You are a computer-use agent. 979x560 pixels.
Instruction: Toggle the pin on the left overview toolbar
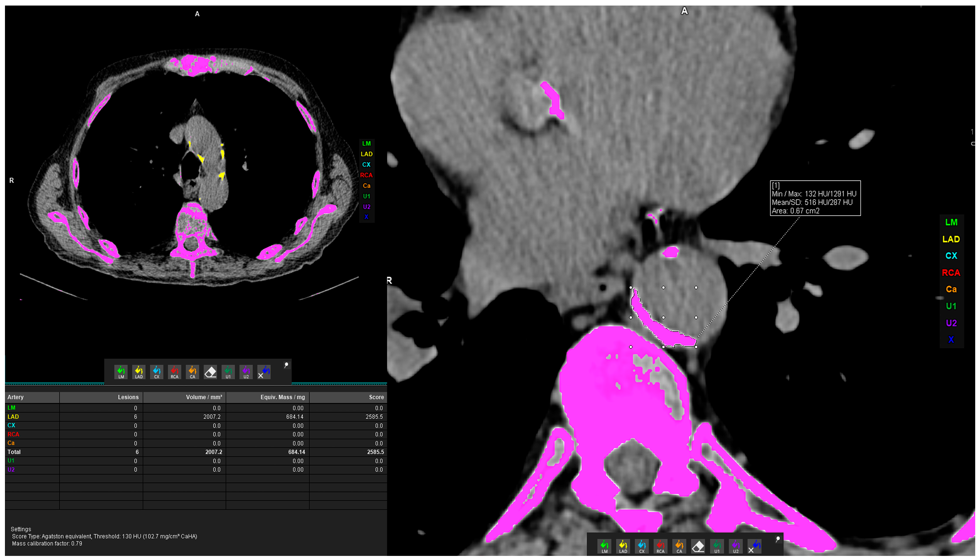point(286,365)
